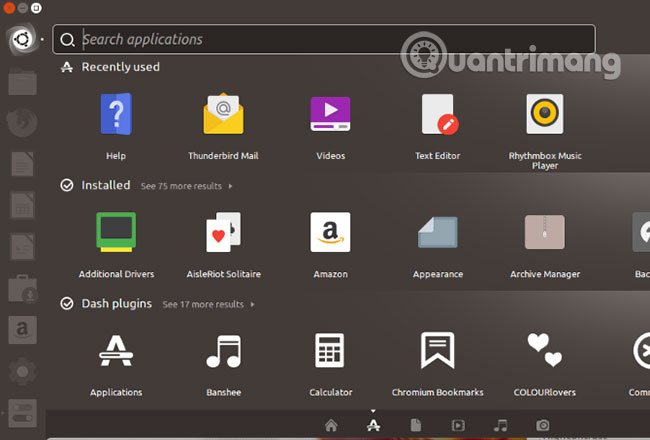
Task: Launch Thunderbird Mail
Action: click(223, 114)
